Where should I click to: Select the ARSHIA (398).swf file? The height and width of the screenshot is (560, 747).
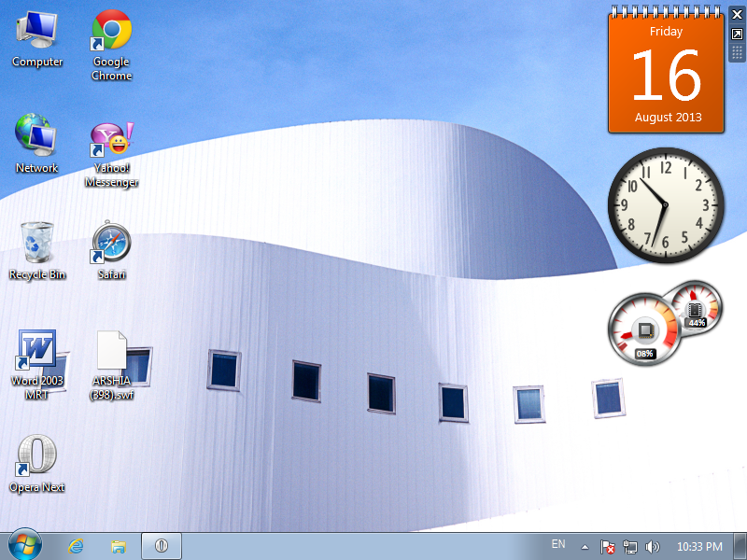click(x=111, y=365)
